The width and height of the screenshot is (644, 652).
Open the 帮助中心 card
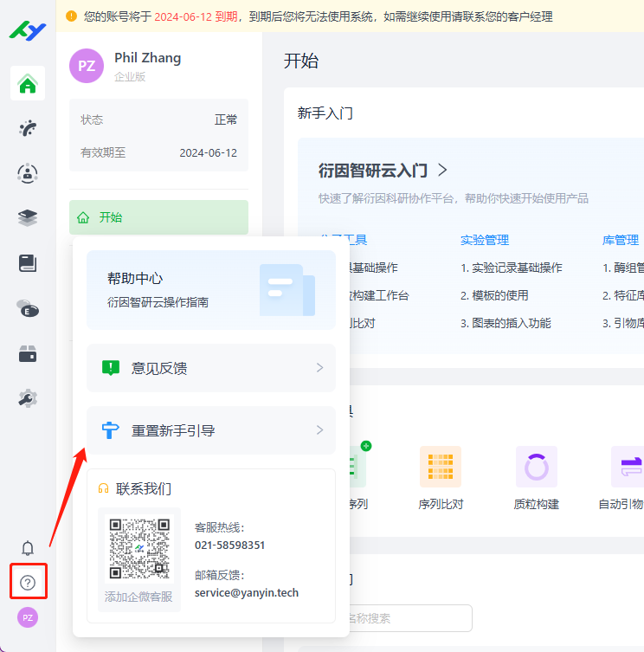[x=211, y=290]
